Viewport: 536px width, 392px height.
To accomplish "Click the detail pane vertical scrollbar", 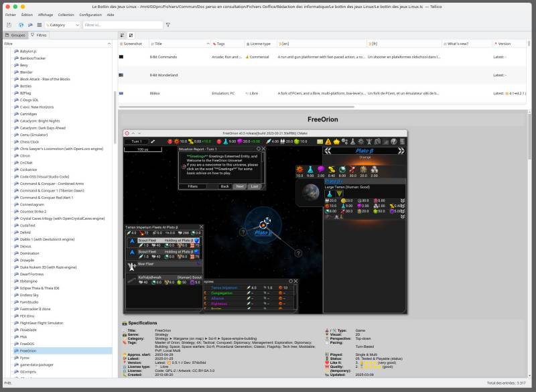I will pos(529,137).
